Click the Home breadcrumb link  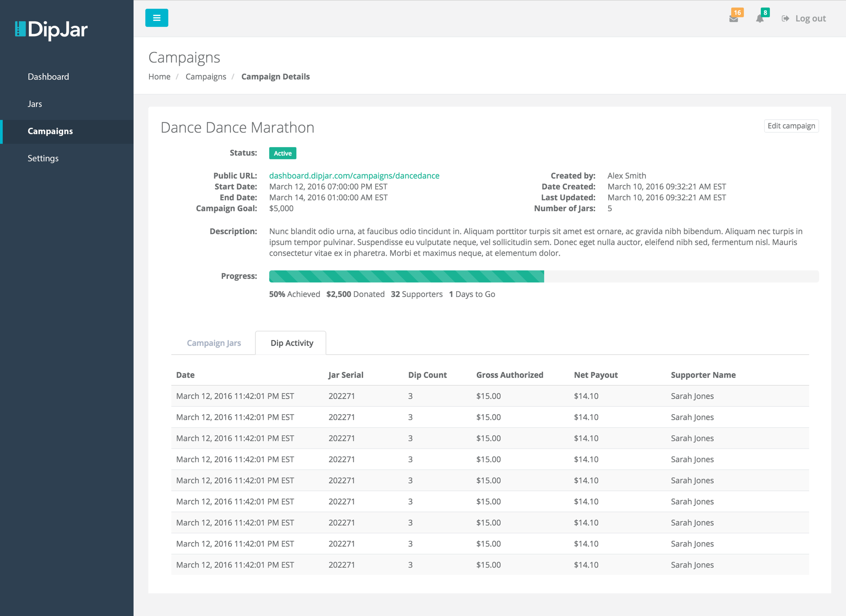coord(159,77)
